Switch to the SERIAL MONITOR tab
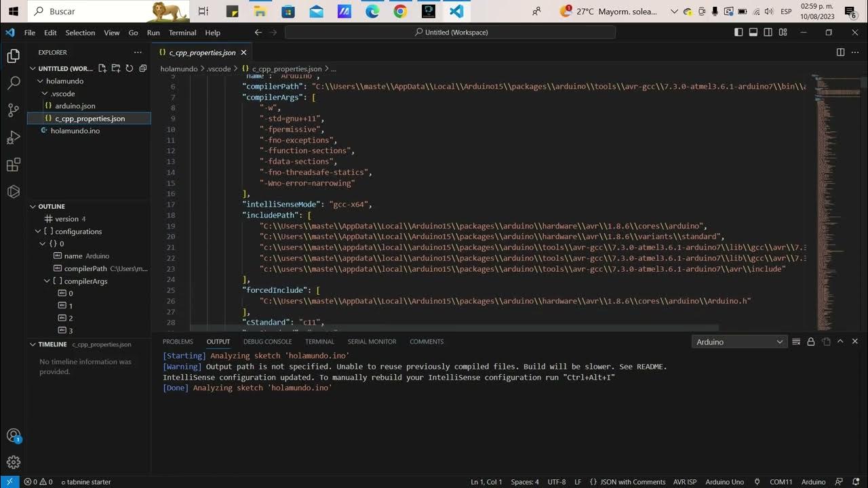 coord(372,342)
